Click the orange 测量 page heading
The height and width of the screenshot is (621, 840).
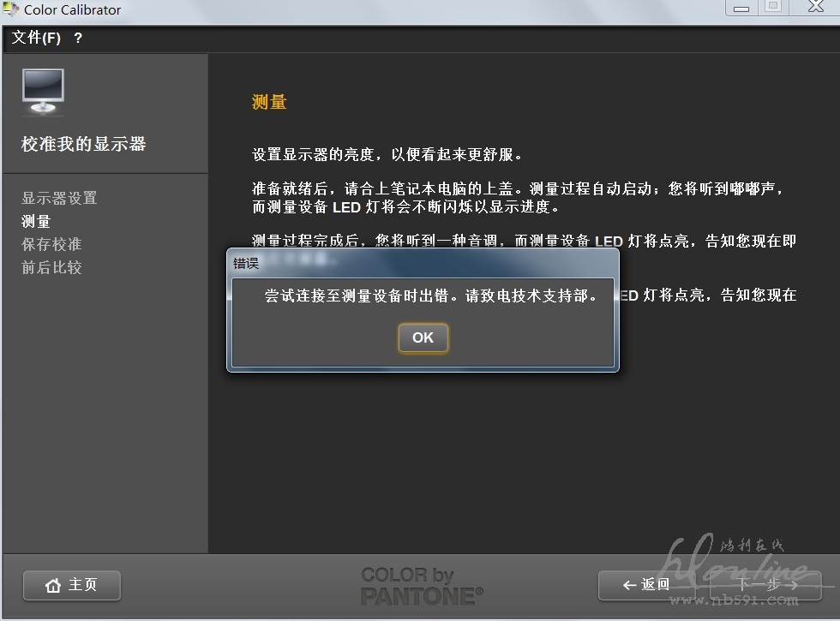point(269,102)
